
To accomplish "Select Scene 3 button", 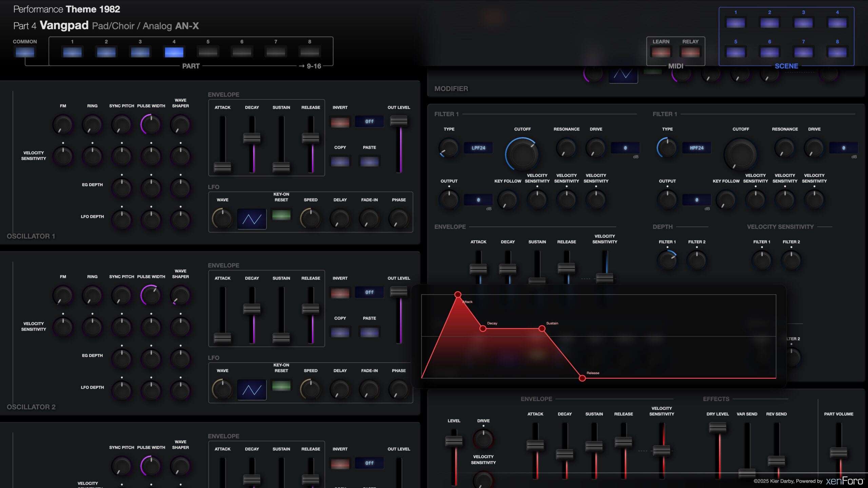I will 803,23.
